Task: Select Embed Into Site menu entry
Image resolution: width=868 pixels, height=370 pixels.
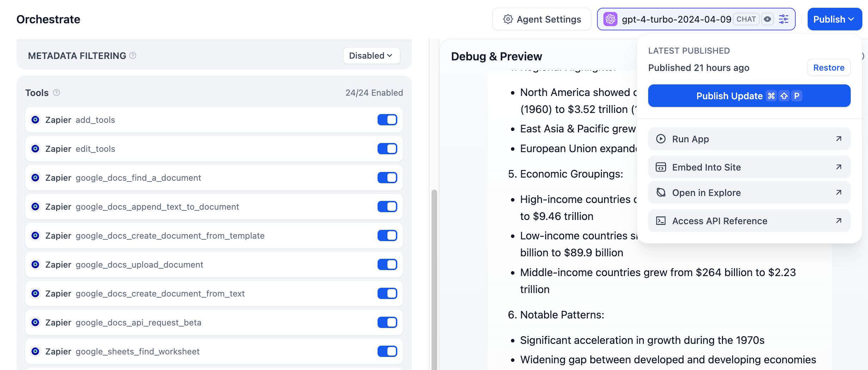Action: tap(749, 167)
